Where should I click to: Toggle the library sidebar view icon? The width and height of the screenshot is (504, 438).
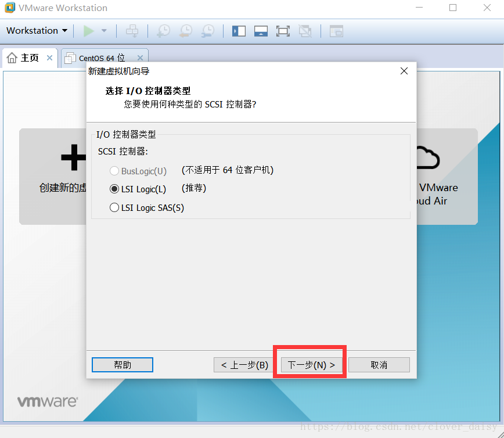pyautogui.click(x=239, y=31)
